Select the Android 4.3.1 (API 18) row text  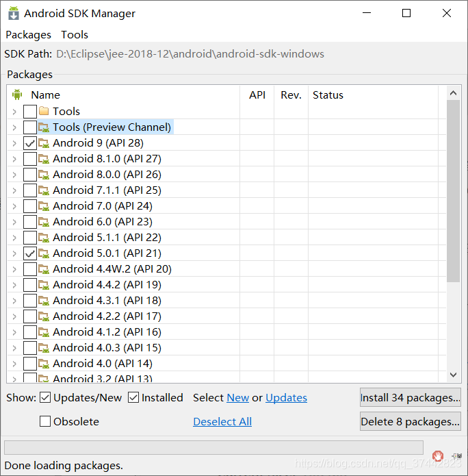click(107, 301)
